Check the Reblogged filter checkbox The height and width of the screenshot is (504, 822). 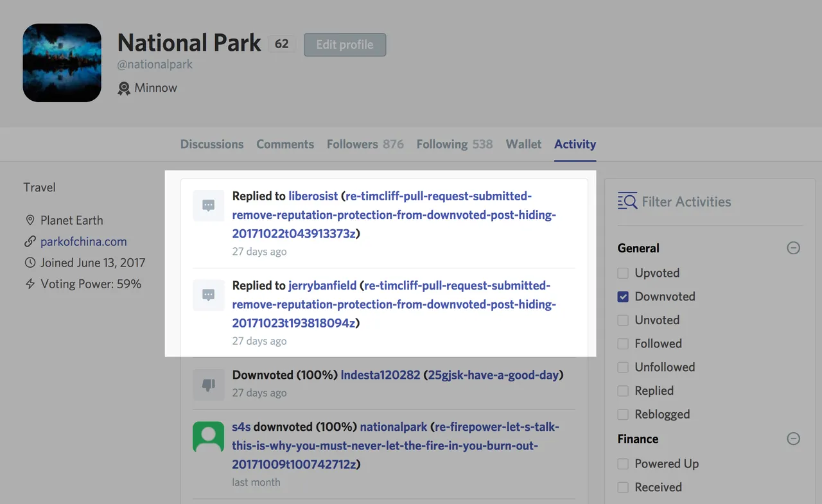click(x=623, y=414)
